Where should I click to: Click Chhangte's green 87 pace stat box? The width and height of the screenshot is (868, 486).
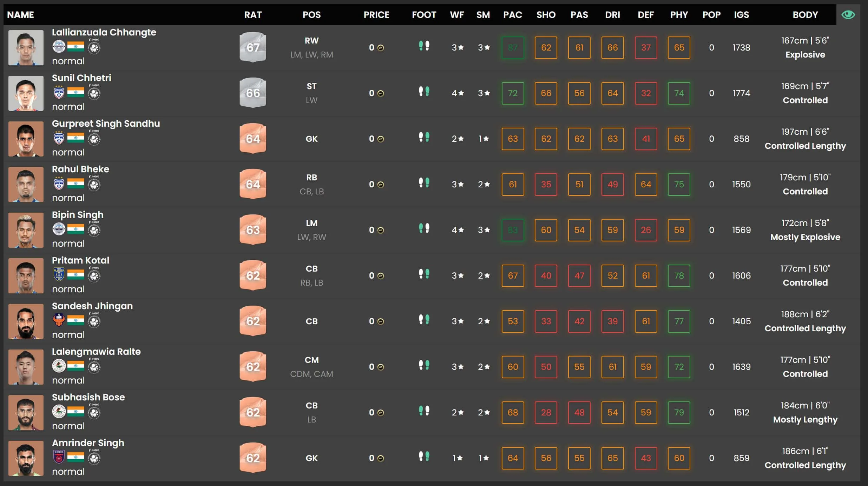coord(513,48)
